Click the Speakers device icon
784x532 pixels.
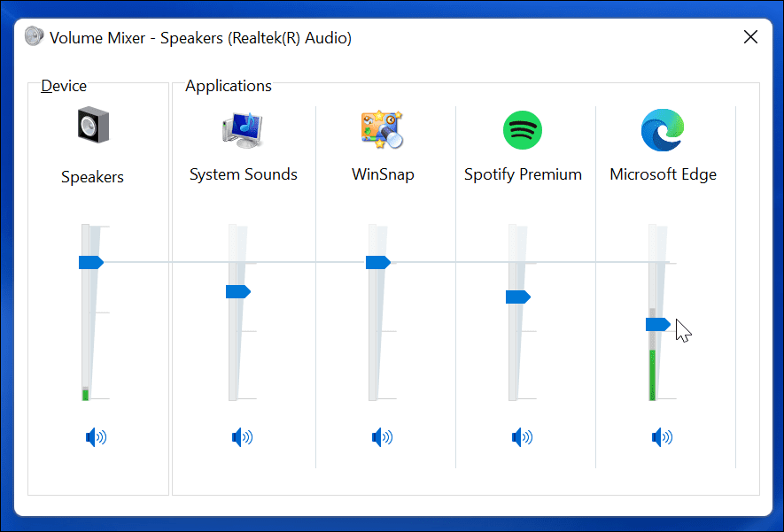(x=92, y=126)
